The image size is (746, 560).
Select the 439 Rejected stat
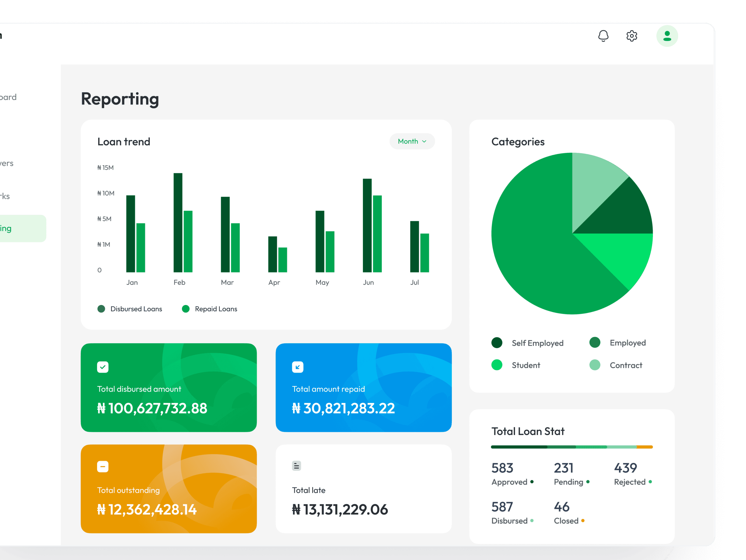[x=633, y=474]
